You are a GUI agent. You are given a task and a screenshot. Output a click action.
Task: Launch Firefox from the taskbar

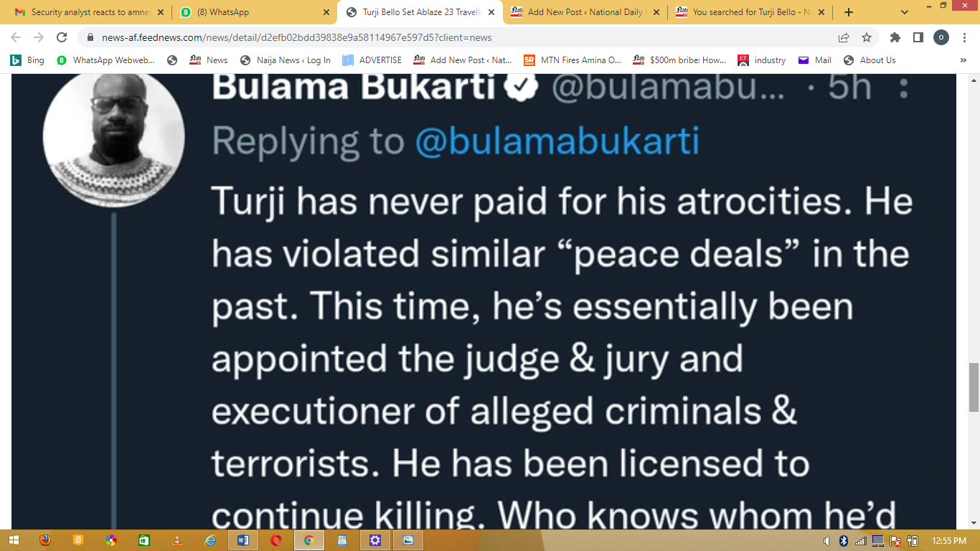(45, 540)
